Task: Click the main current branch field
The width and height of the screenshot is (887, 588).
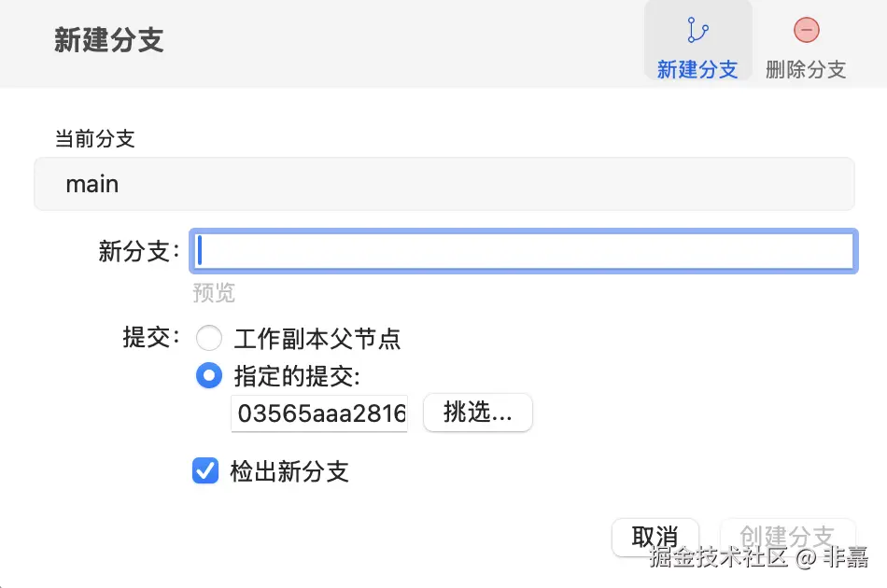Action: [443, 184]
